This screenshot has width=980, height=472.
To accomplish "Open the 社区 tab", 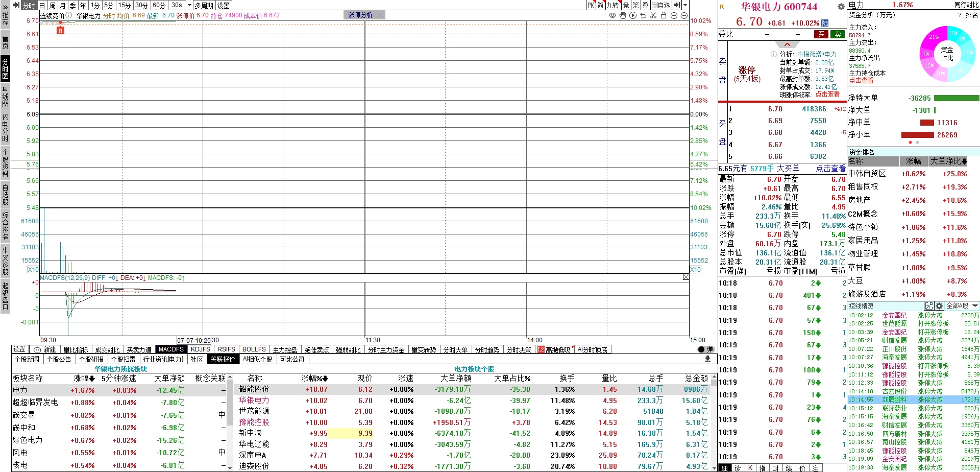I will coord(197,359).
